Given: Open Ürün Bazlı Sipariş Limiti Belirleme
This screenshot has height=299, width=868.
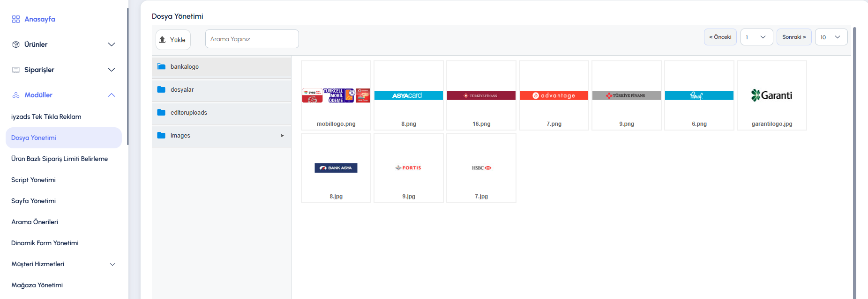Looking at the screenshot, I should 60,159.
